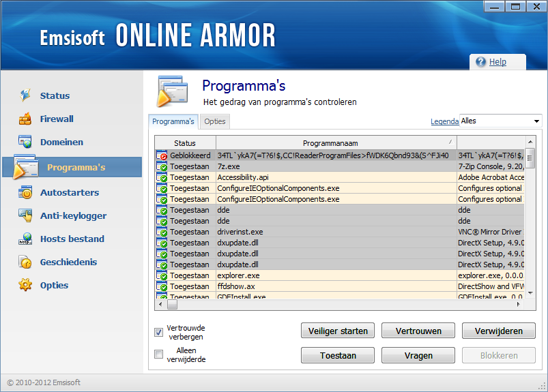Sort by Programmanaam column header

[336, 143]
